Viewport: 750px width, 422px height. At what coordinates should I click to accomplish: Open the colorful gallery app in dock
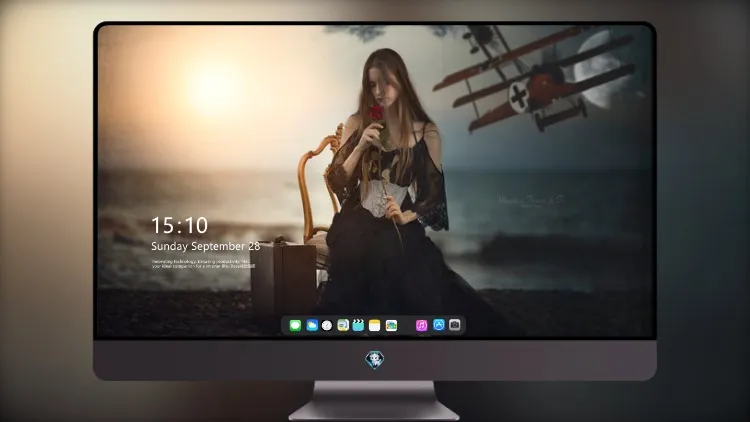(391, 325)
